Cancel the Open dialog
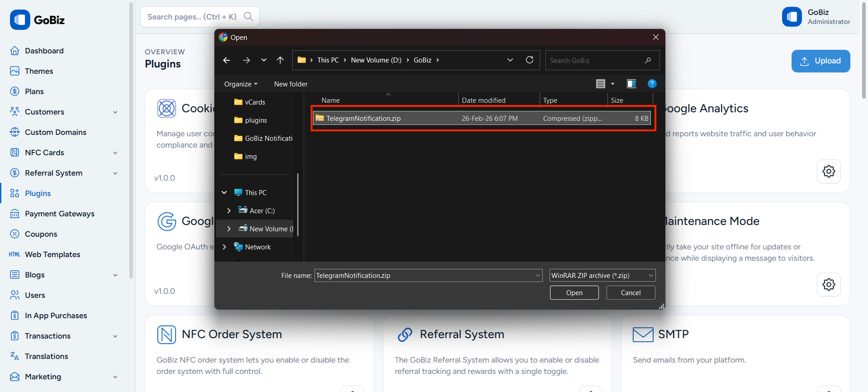The image size is (868, 392). coord(631,293)
